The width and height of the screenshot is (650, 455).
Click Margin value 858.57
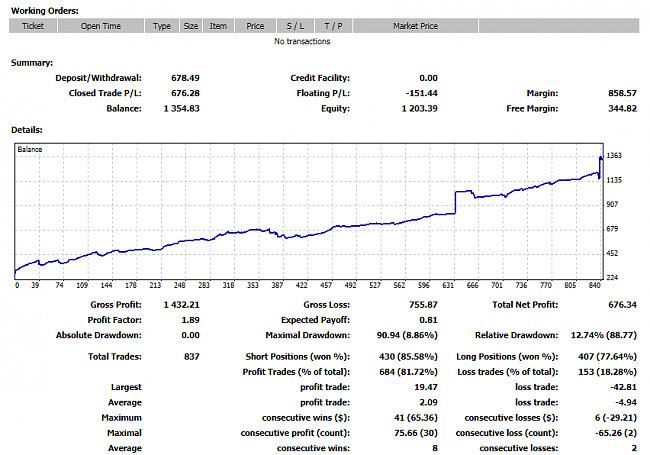click(622, 93)
